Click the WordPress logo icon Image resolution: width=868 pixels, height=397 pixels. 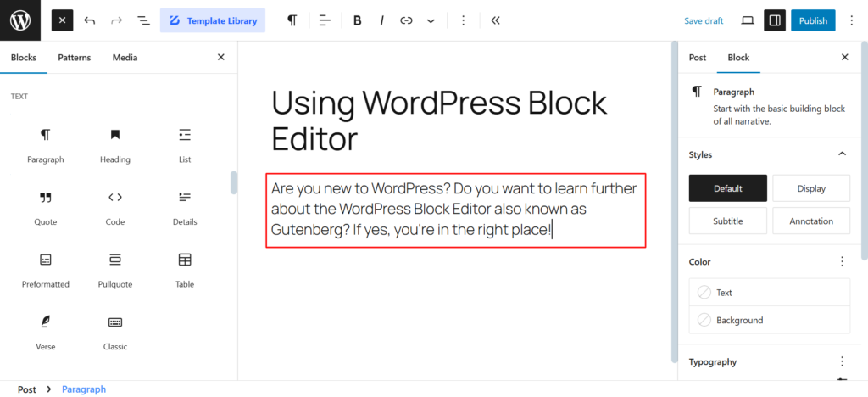pyautogui.click(x=19, y=20)
